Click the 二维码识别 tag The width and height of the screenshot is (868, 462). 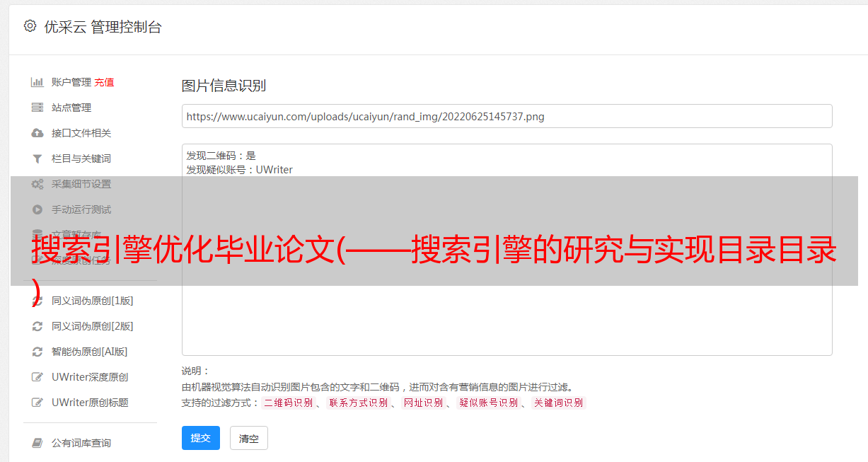[288, 403]
